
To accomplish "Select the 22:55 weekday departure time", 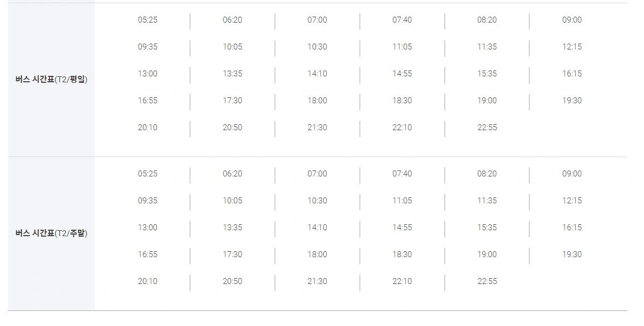I will tap(487, 127).
